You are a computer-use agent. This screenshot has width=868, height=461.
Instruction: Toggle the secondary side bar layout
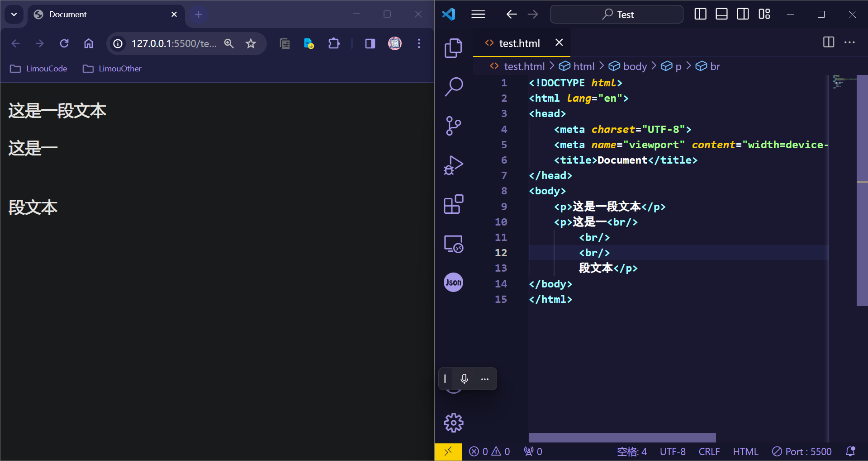tap(743, 14)
